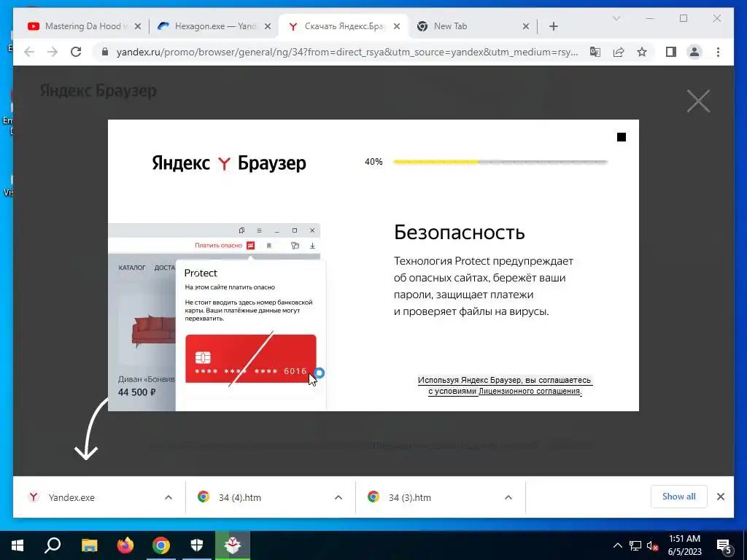Go forward to next page
The height and width of the screenshot is (560, 747).
point(53,52)
